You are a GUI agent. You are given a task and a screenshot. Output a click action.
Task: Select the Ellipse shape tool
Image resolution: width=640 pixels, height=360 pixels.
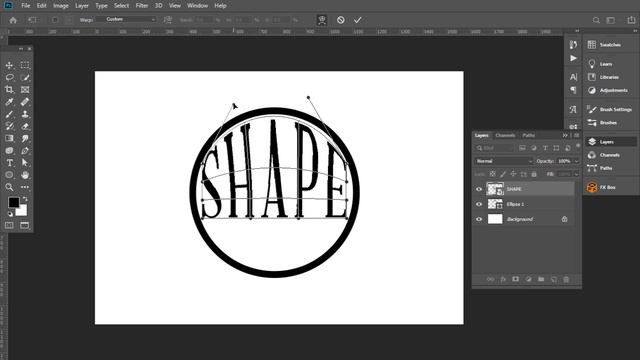9,175
